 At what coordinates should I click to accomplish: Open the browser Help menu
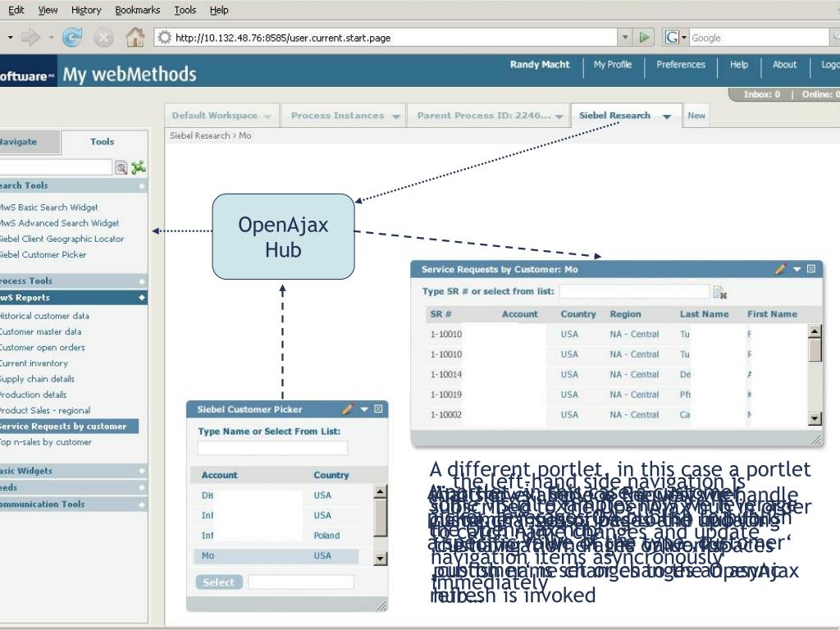[x=219, y=10]
